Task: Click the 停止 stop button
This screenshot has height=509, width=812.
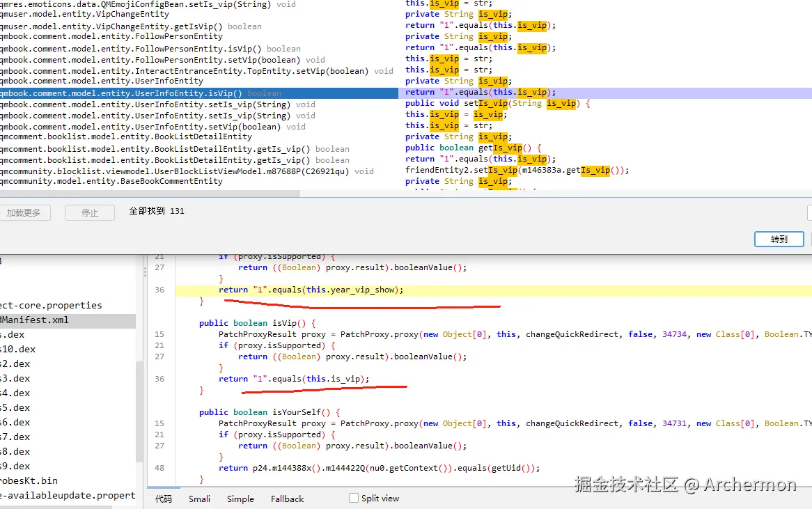Action: (90, 213)
